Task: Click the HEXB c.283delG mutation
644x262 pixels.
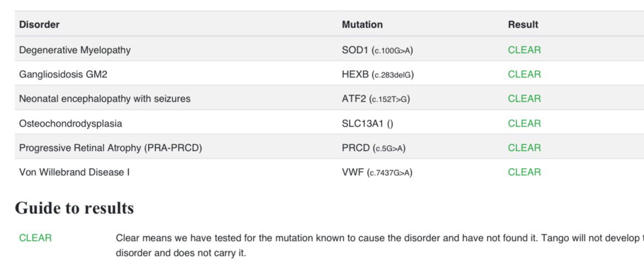Action: coord(377,75)
